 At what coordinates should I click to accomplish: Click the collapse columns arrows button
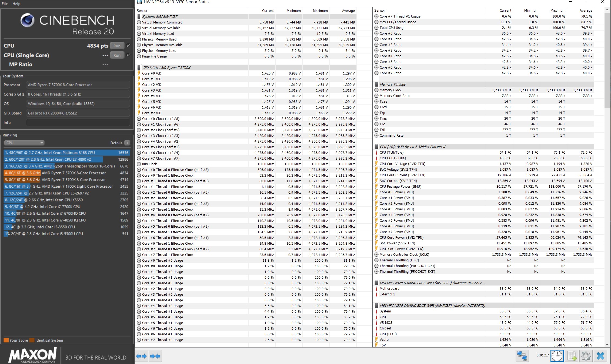click(155, 356)
